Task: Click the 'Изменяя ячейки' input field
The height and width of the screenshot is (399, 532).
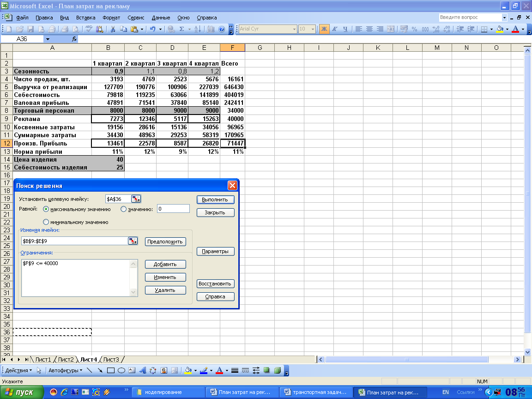Action: point(74,241)
